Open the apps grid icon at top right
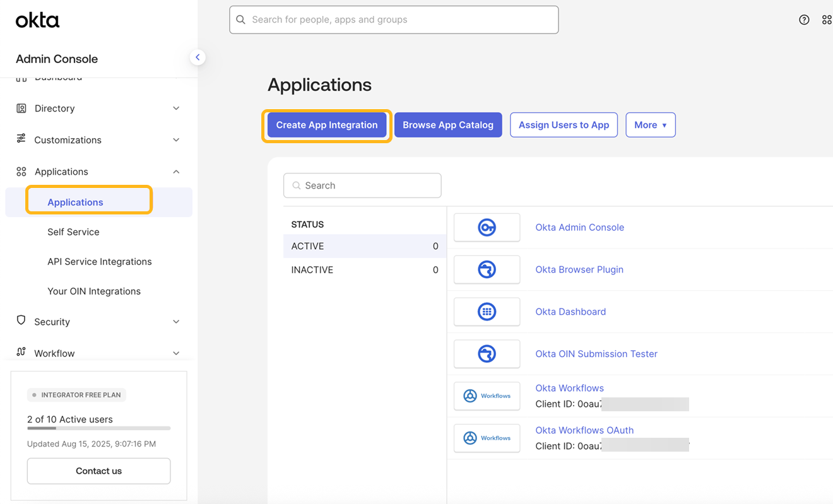 click(x=826, y=20)
